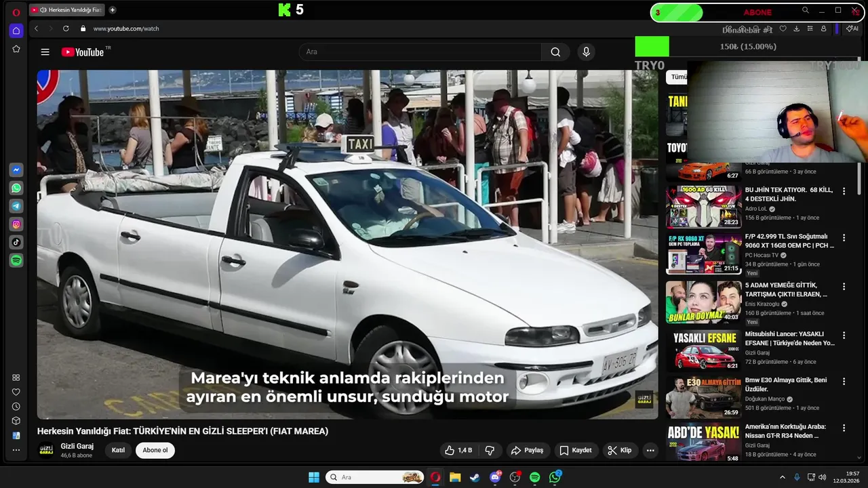Open Opera downloads arrow in toolbar
868x488 pixels.
796,28
